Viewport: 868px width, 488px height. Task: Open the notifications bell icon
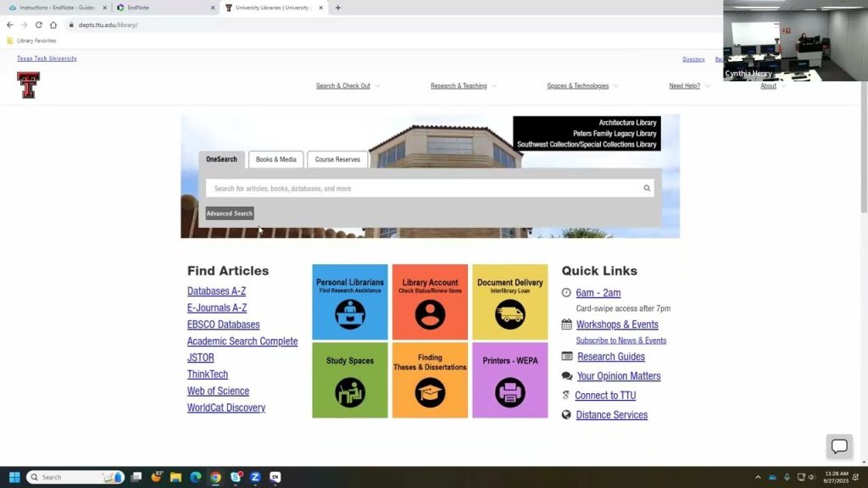coord(856,477)
